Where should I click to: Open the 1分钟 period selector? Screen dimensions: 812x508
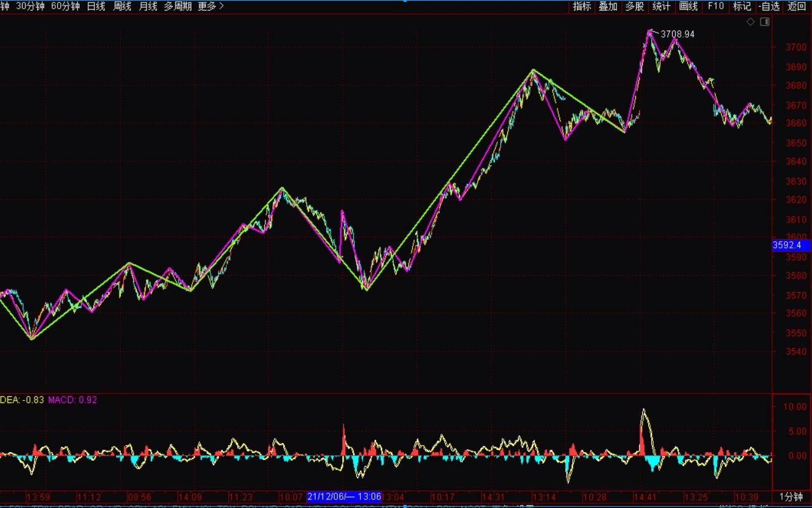[x=791, y=496]
